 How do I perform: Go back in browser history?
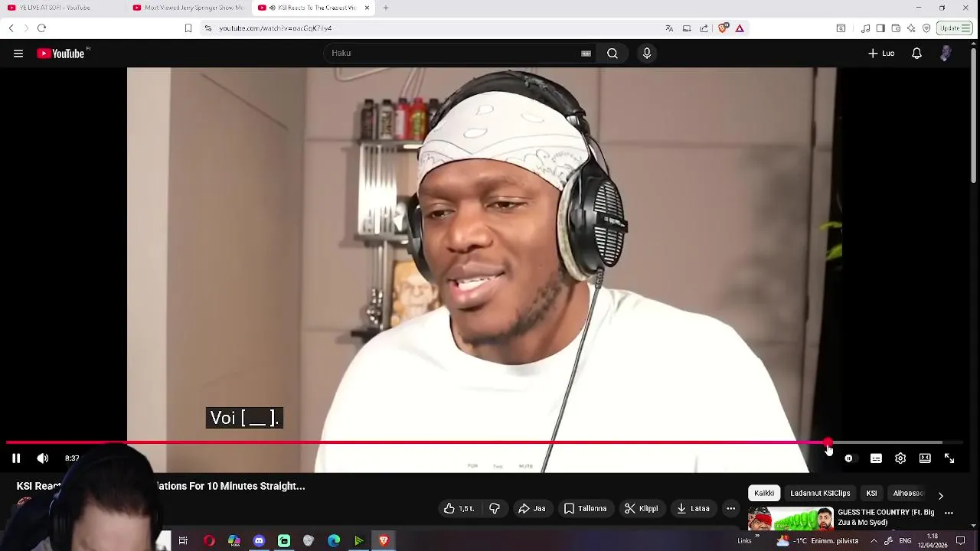11,28
